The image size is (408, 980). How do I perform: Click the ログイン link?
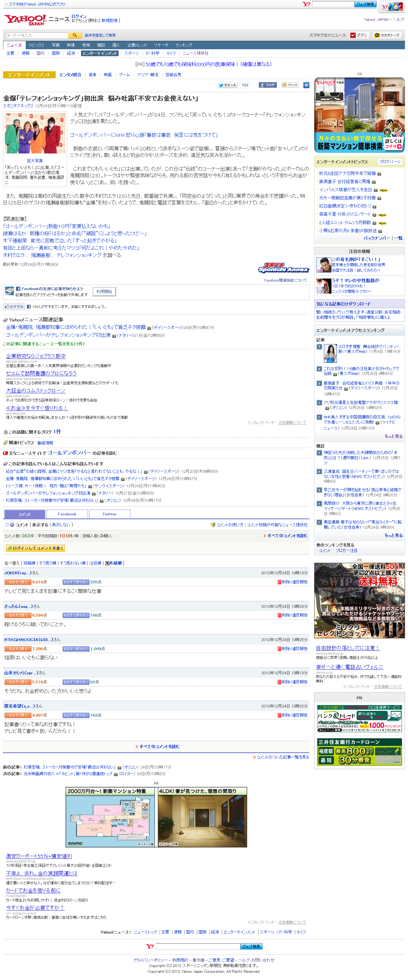click(79, 16)
